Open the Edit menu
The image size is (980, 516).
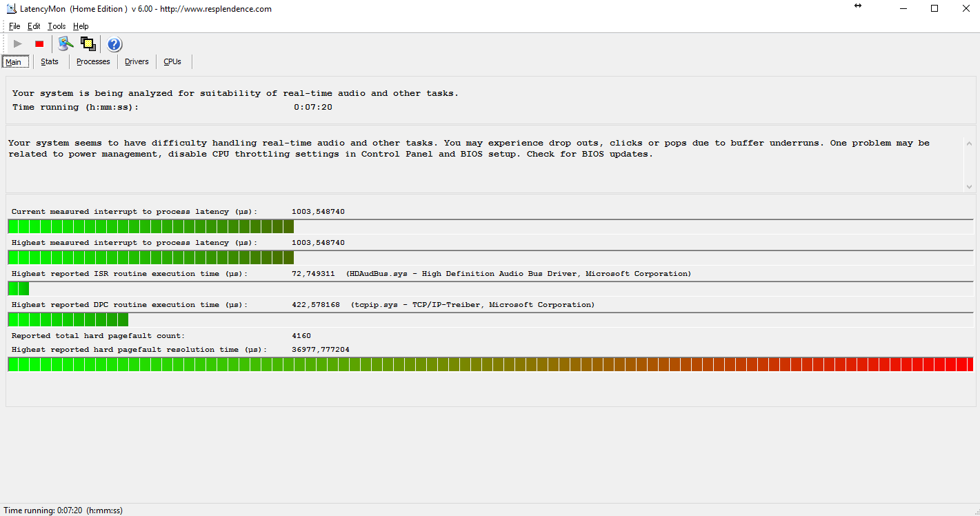[x=34, y=26]
